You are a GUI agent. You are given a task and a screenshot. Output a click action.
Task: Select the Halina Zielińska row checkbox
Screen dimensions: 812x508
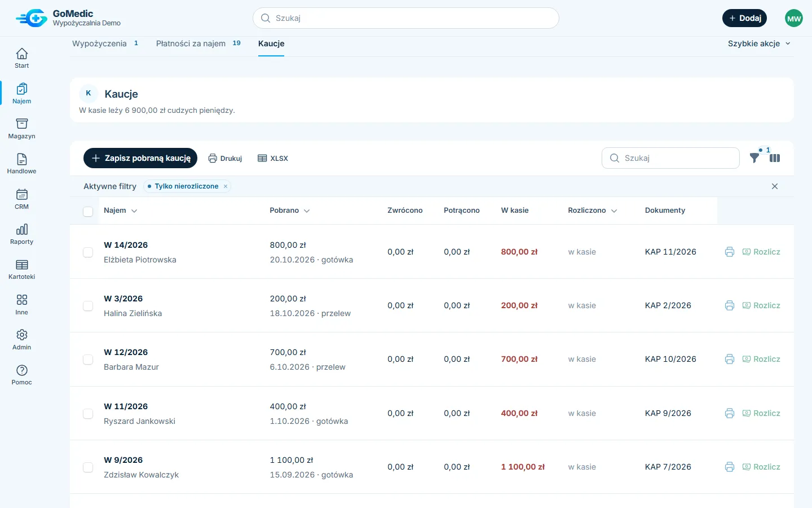coord(88,306)
